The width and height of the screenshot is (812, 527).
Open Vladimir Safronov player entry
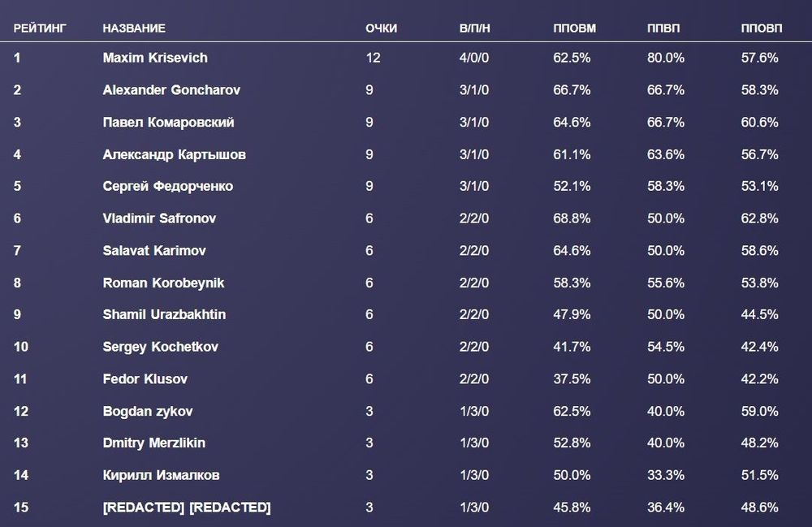click(x=159, y=218)
